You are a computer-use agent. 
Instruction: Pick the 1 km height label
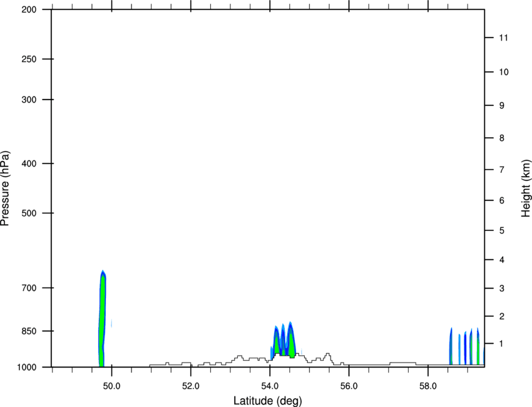pos(502,344)
